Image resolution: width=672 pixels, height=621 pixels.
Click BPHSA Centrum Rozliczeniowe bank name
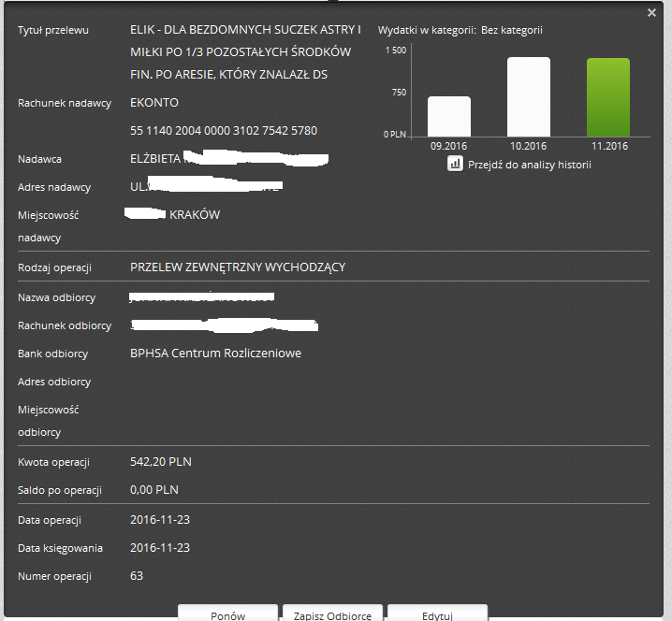point(215,354)
